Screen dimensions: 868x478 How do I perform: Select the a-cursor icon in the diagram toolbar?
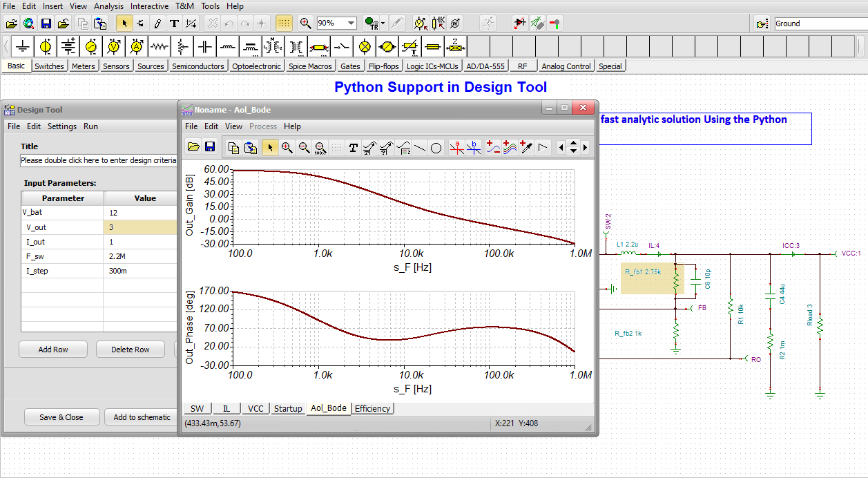pos(457,147)
